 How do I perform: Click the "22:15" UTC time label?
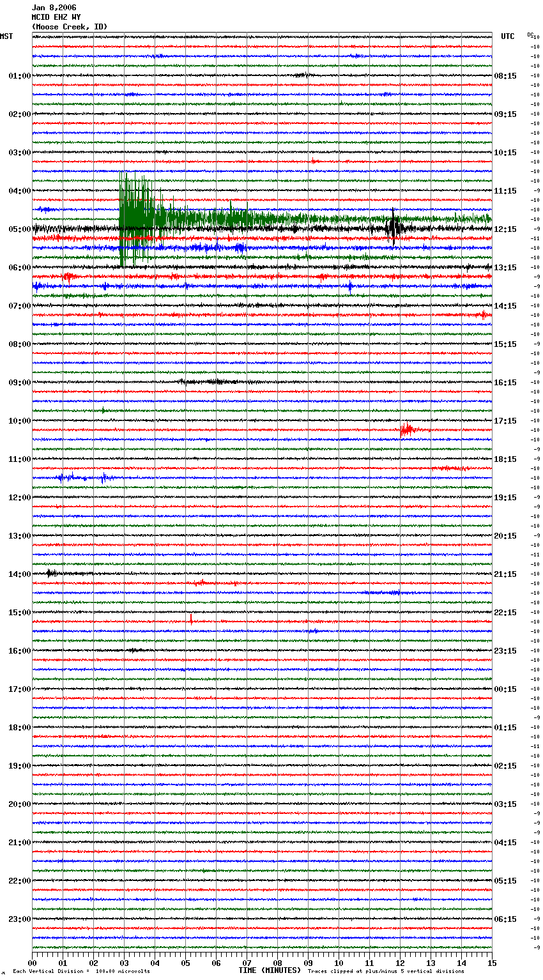[505, 613]
